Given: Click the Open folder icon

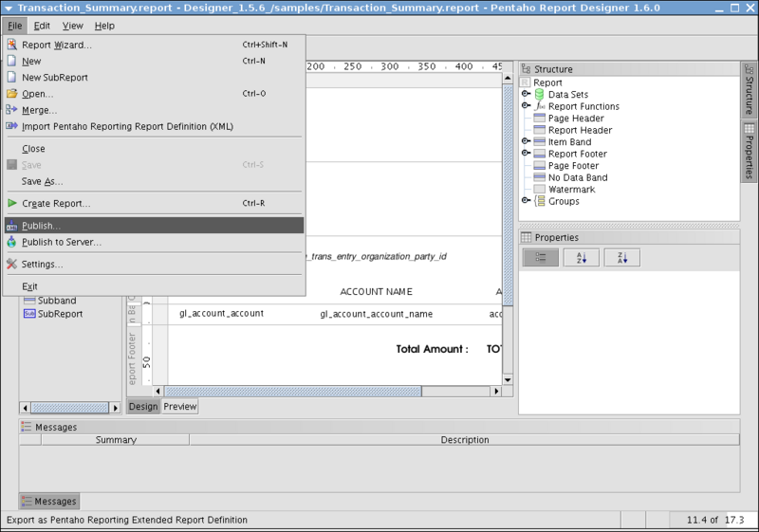Looking at the screenshot, I should point(12,93).
